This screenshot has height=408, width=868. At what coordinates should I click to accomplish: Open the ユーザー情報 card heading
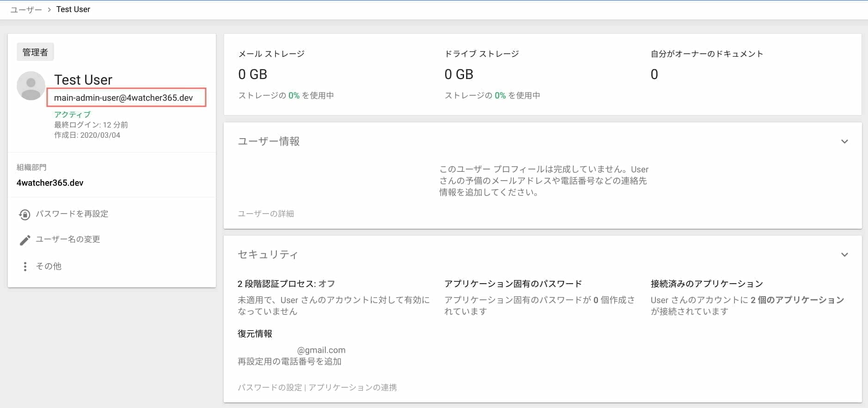(269, 141)
